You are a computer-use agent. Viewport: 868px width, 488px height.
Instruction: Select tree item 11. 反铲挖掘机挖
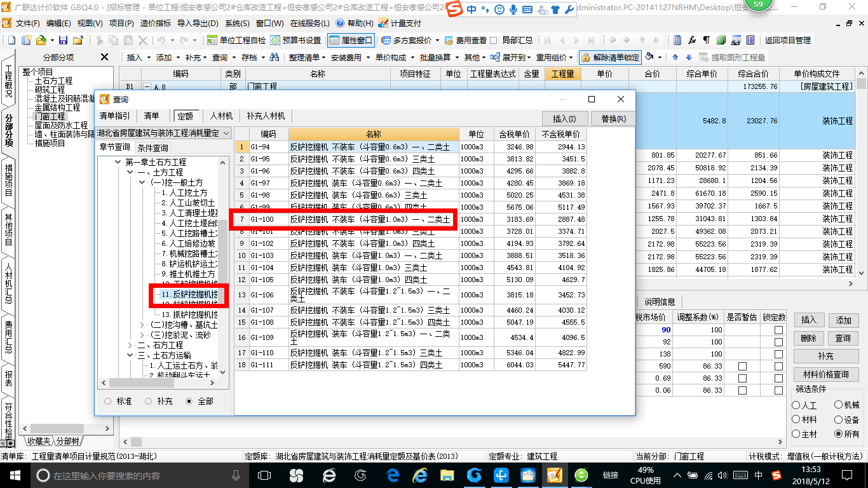click(189, 295)
